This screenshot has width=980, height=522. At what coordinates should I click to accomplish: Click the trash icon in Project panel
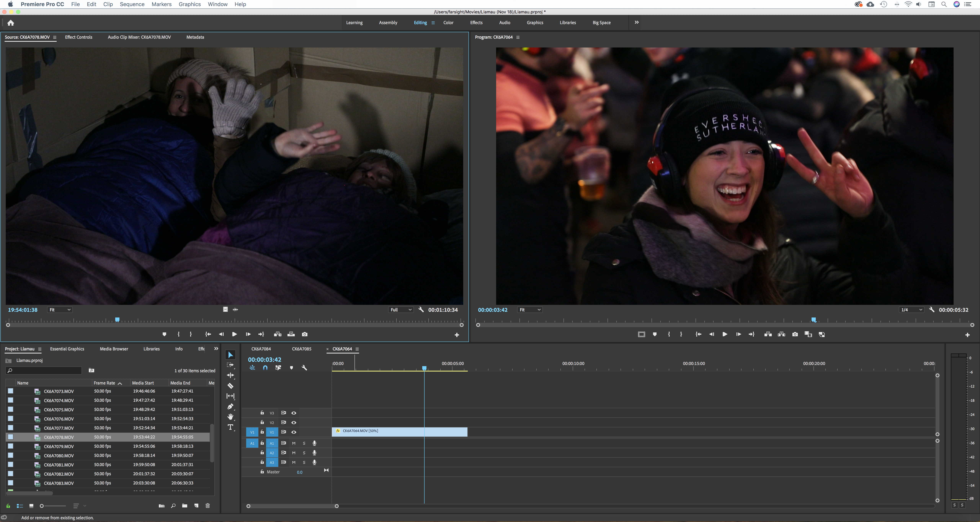[x=208, y=506]
